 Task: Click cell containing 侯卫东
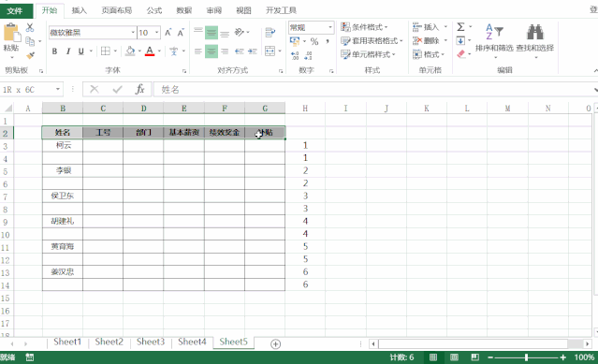pos(63,196)
